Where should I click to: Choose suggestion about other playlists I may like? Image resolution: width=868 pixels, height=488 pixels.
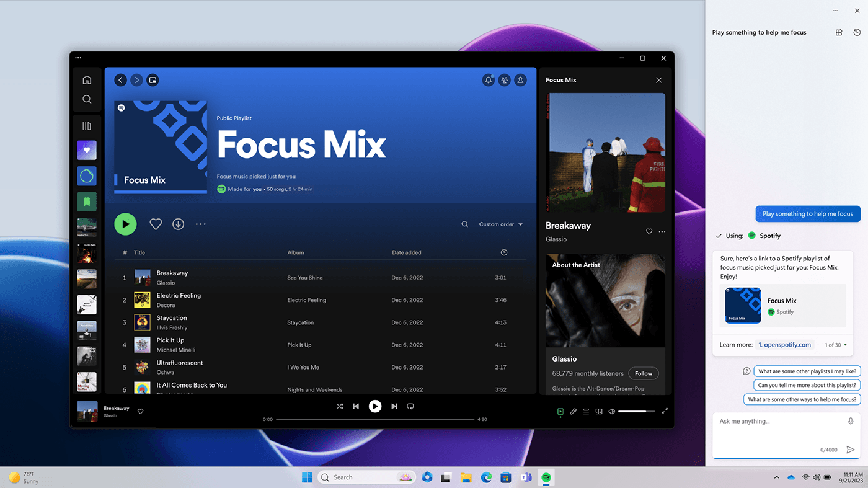pos(807,371)
